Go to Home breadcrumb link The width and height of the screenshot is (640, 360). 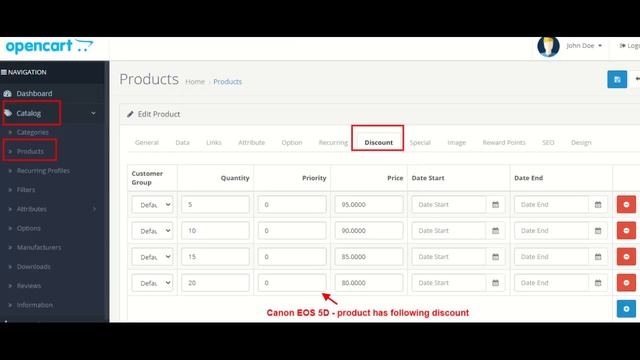(x=195, y=82)
